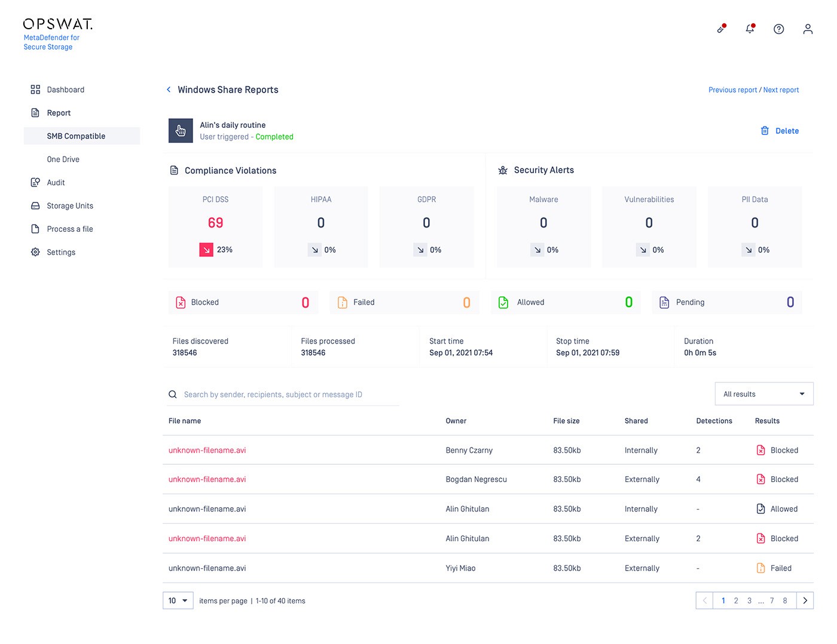This screenshot has width=837, height=644.
Task: Open the items per page dropdown
Action: pos(178,600)
